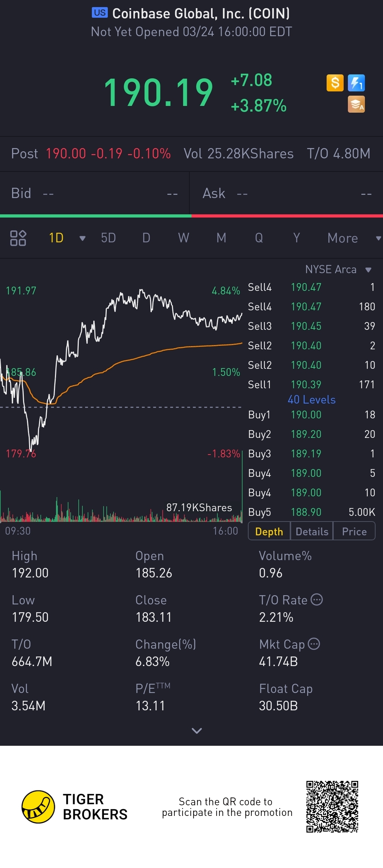Switch to the Q quarterly chart
This screenshot has width=383, height=868.
pyautogui.click(x=259, y=238)
